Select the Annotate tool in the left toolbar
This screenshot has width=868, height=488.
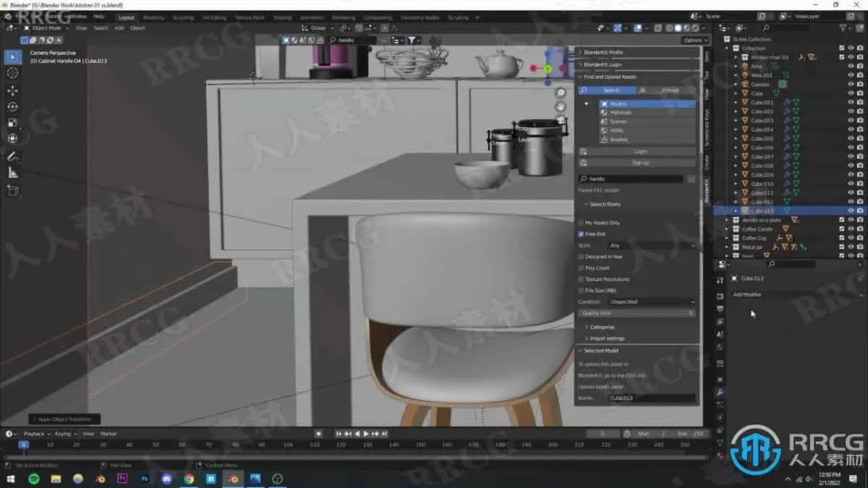point(12,155)
